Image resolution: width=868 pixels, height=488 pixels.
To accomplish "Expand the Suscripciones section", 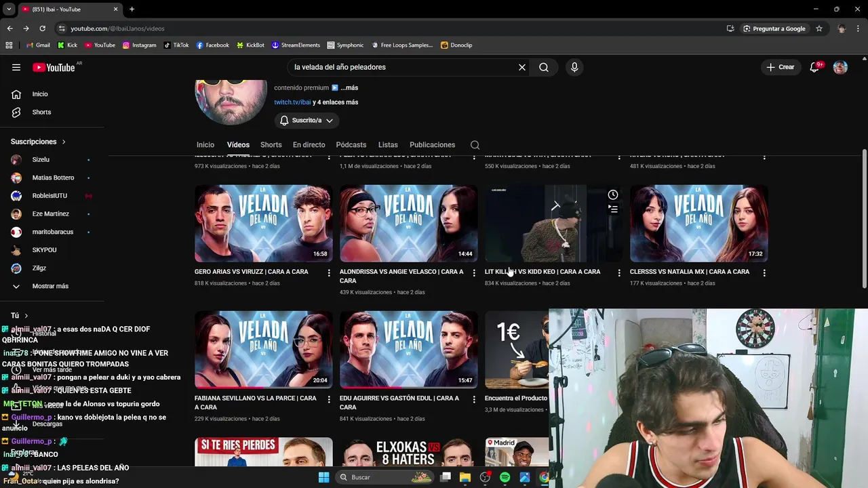I will point(38,142).
